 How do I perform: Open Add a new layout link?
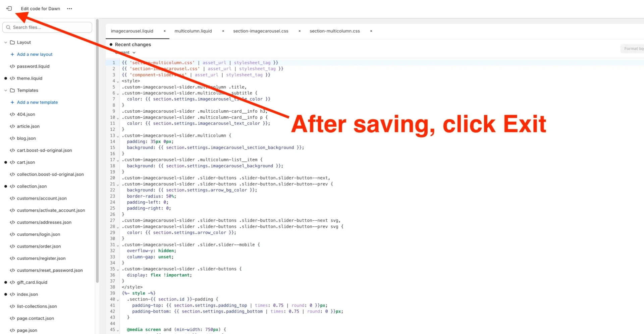click(35, 54)
